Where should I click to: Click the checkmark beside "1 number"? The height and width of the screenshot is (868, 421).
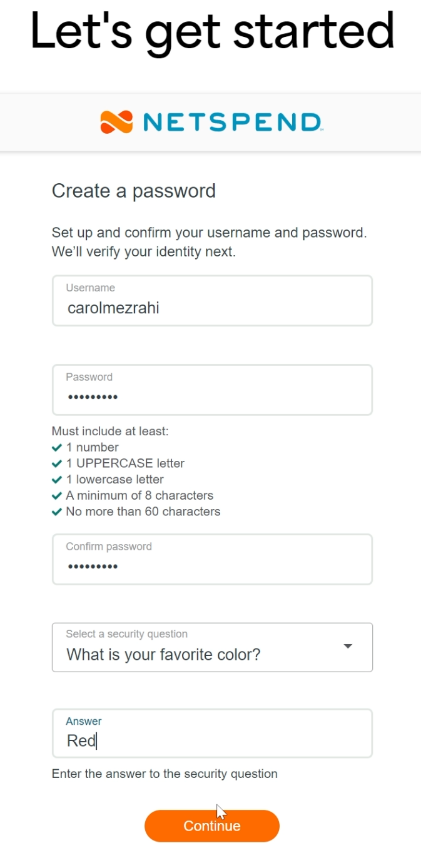click(57, 448)
